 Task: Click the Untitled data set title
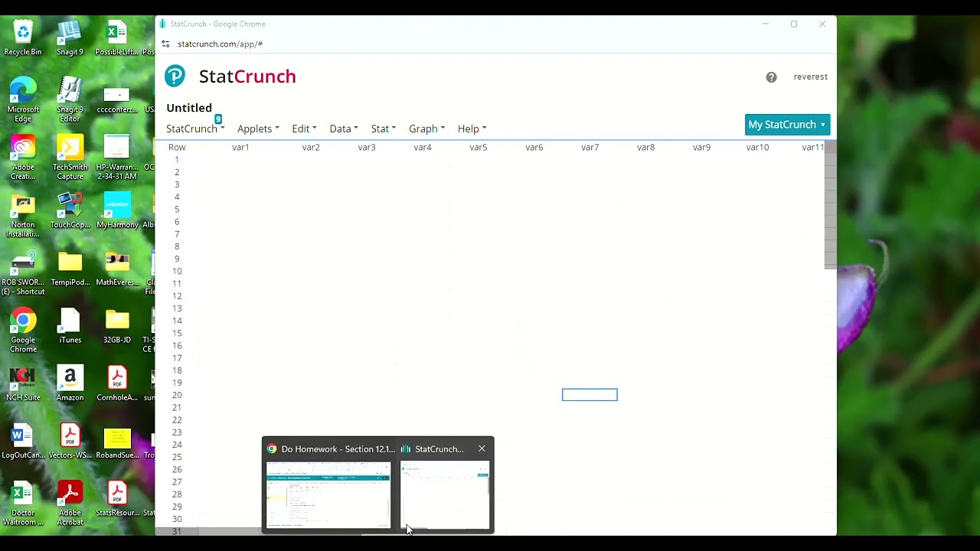pos(189,108)
